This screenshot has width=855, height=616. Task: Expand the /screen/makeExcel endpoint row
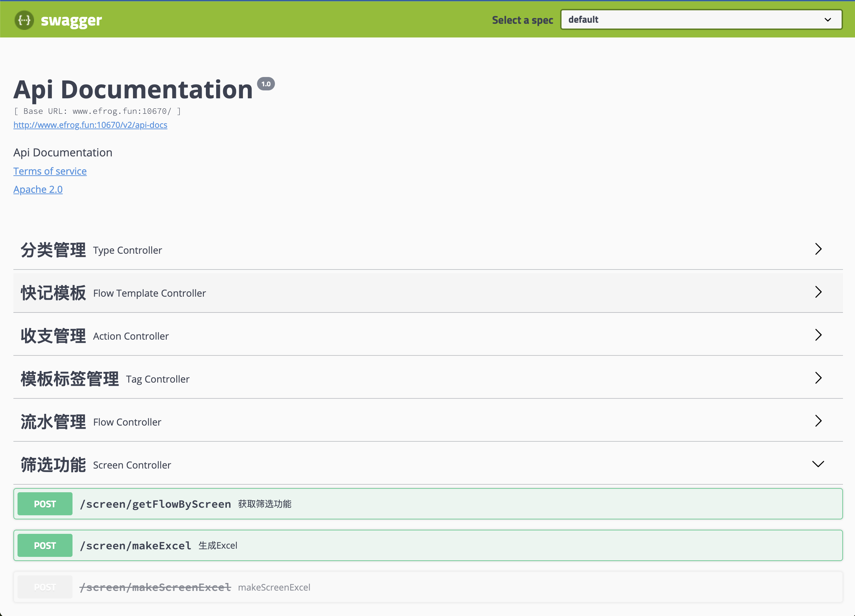point(135,546)
